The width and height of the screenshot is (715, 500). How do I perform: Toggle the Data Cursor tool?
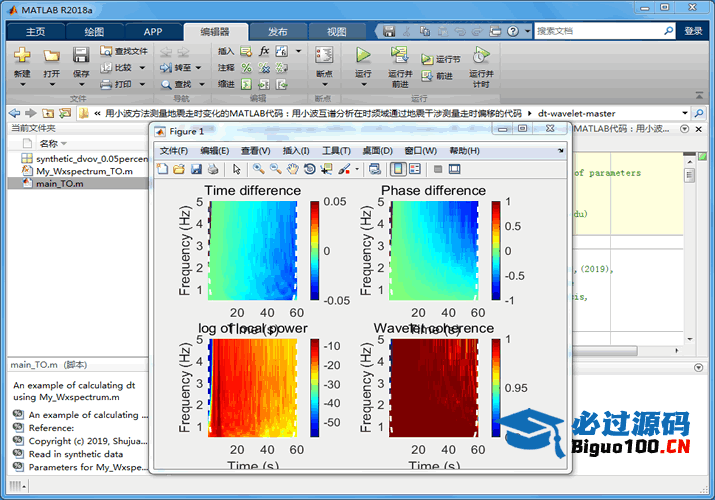326,169
